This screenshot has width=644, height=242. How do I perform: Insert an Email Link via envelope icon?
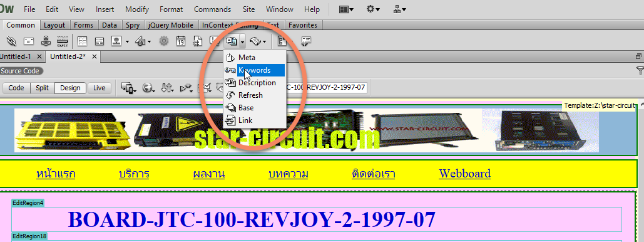point(28,41)
